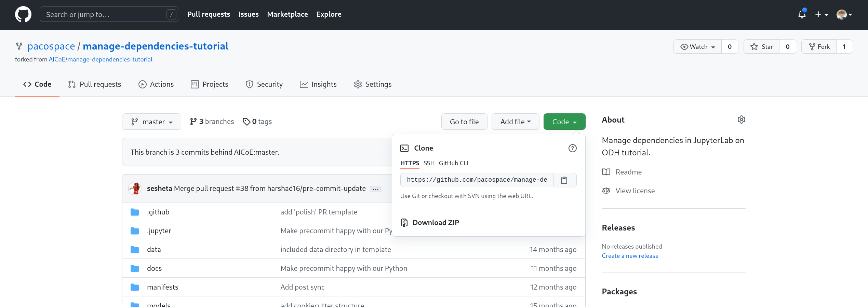Open Marketplace in top navigation

tap(288, 14)
